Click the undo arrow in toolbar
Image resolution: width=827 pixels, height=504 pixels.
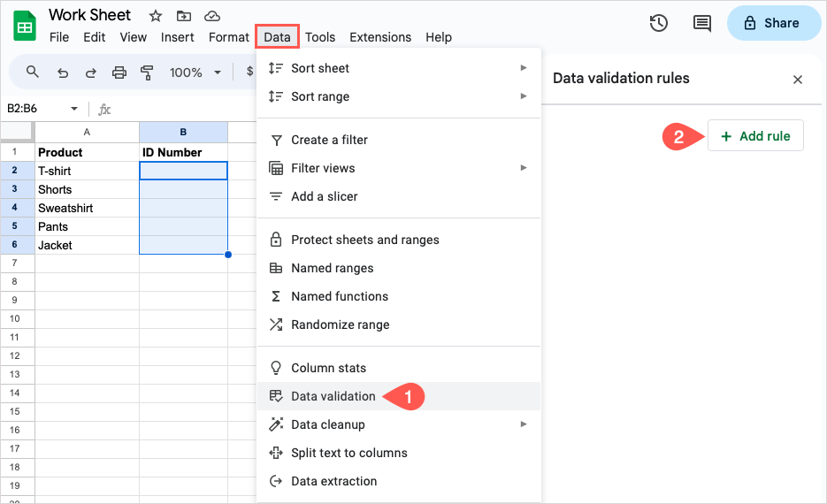(x=63, y=73)
